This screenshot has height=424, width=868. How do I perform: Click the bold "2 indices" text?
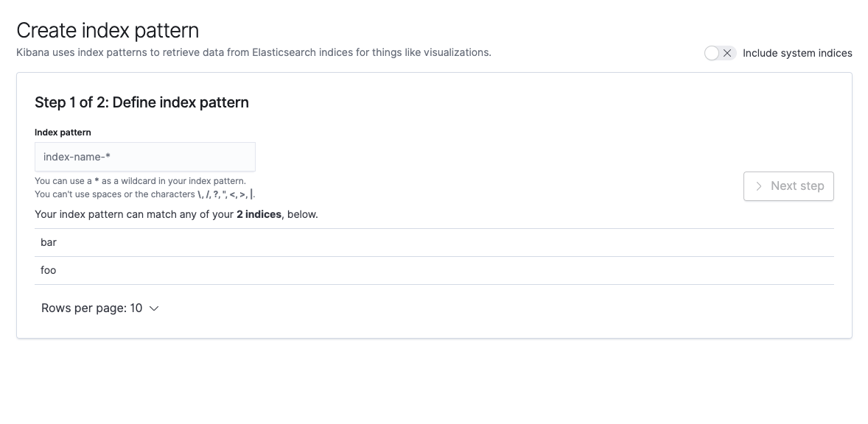coord(259,214)
